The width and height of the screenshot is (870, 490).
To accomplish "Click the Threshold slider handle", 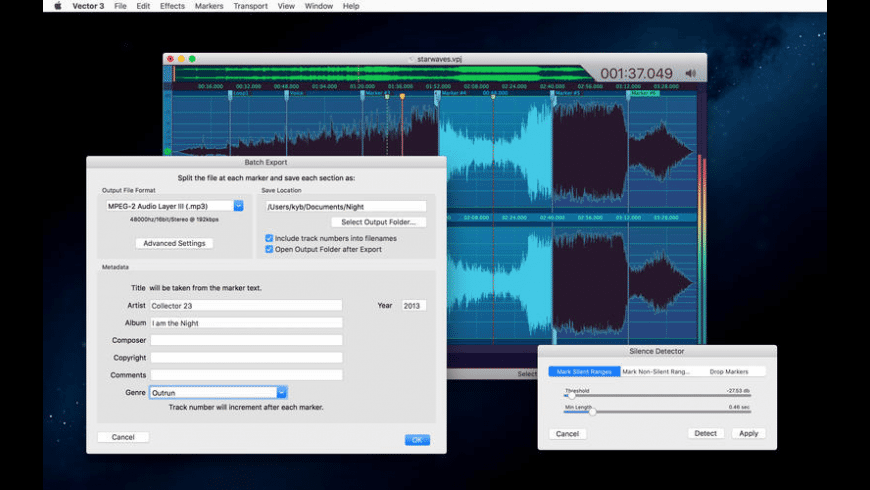I will [x=571, y=395].
